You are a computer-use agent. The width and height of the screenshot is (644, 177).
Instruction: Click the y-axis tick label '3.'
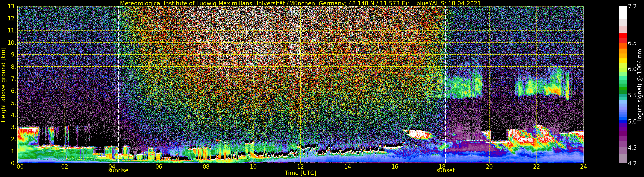pos(14,127)
